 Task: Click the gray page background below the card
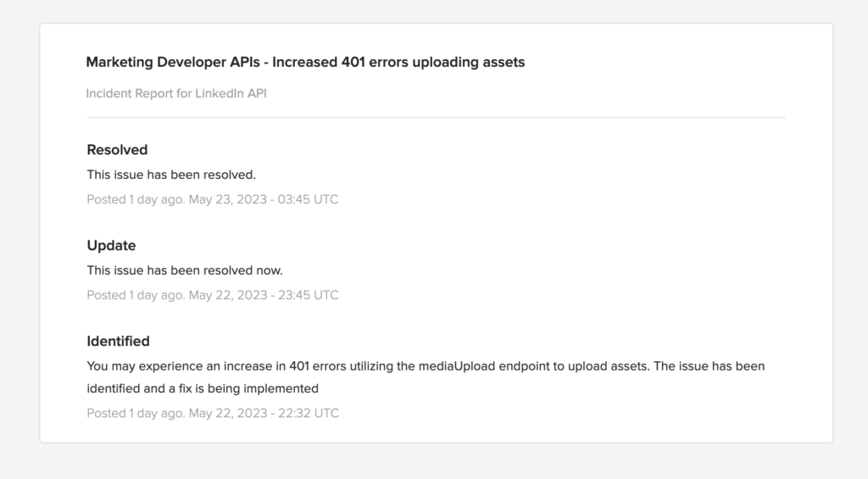434,461
